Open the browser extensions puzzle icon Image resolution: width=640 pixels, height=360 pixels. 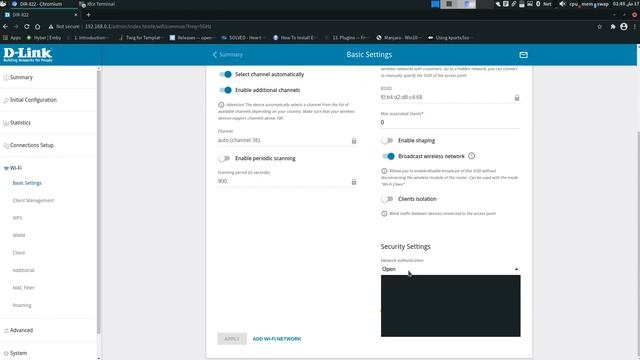pos(613,27)
